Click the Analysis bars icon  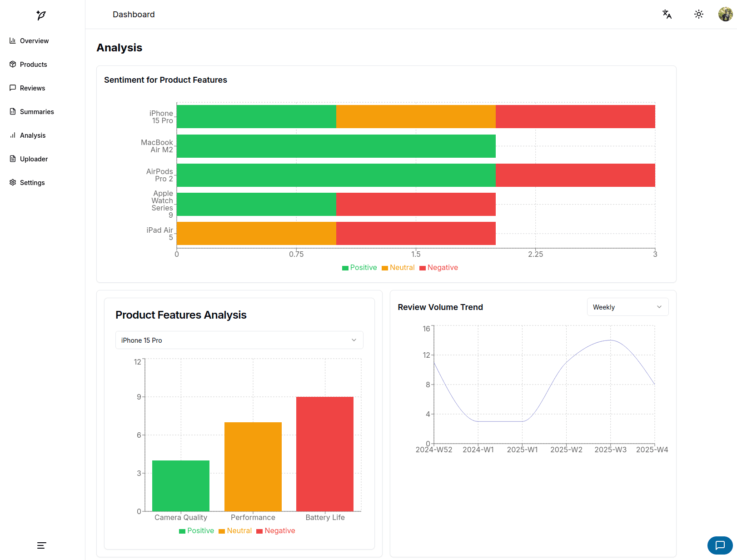(13, 135)
